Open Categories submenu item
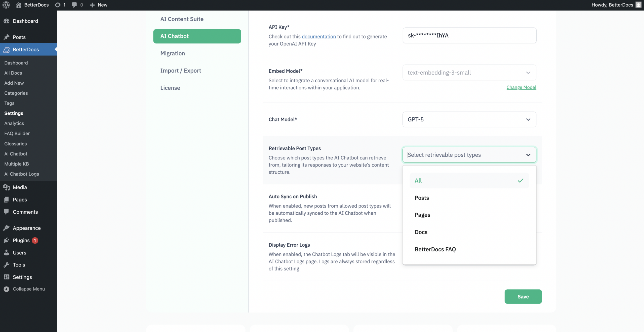644x332 pixels. click(x=16, y=93)
